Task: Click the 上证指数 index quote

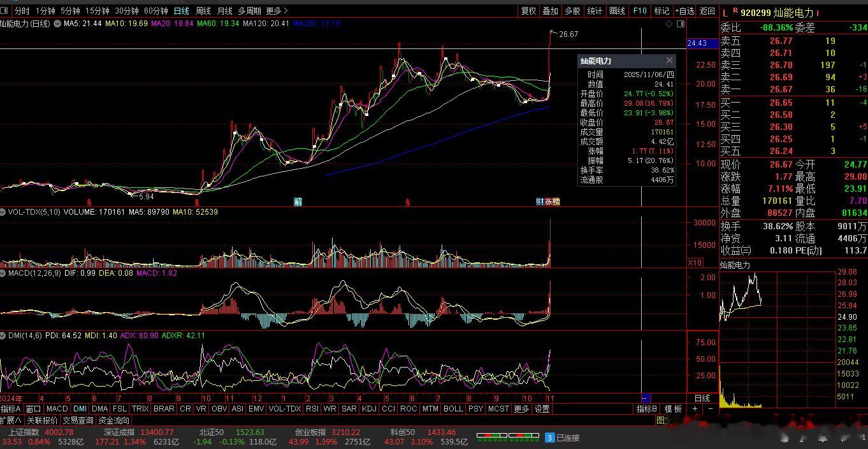Action: [x=42, y=437]
